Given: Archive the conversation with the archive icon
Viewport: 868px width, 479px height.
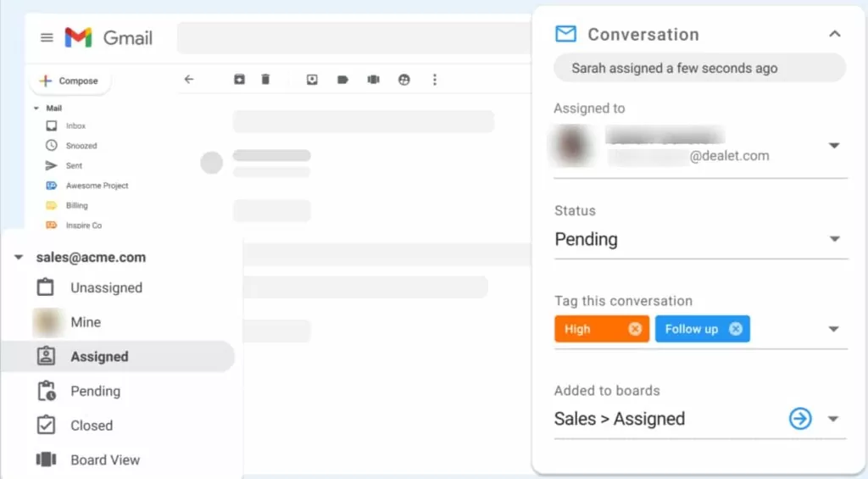Looking at the screenshot, I should pyautogui.click(x=239, y=80).
